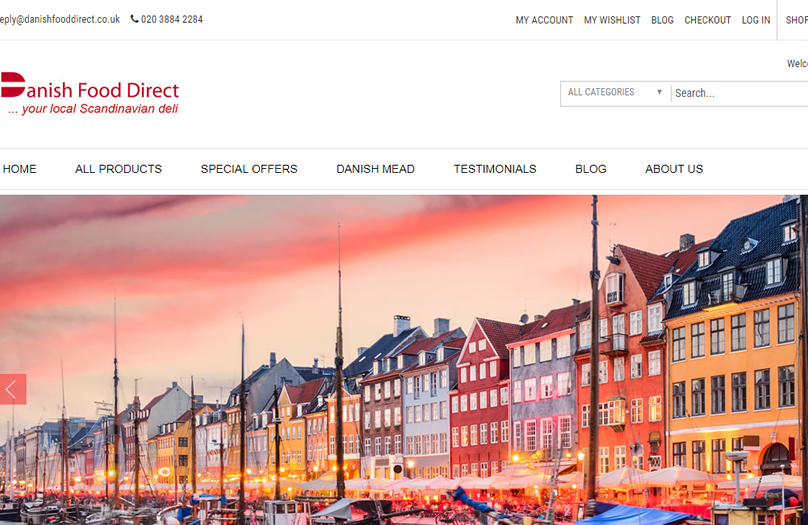808x525 pixels.
Task: Open the Danish Mead page
Action: (x=375, y=169)
